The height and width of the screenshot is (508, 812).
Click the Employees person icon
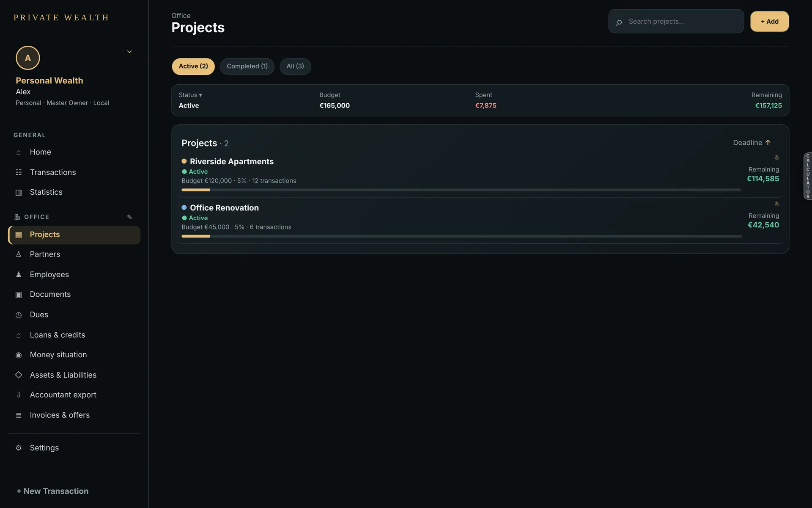19,275
